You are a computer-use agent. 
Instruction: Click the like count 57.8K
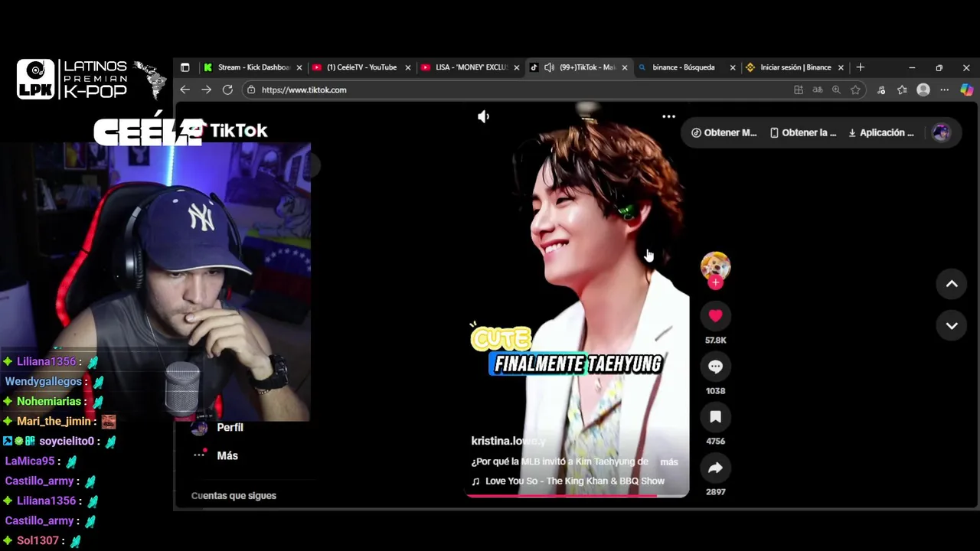coord(715,340)
